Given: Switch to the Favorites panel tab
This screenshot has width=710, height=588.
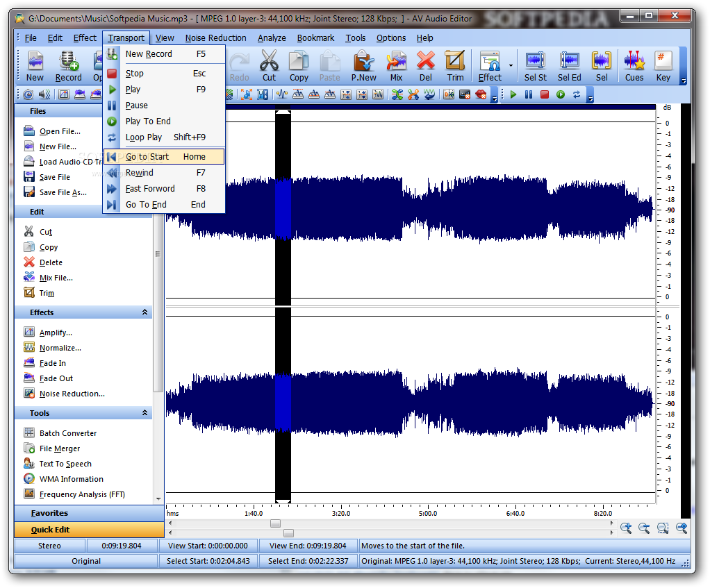Looking at the screenshot, I should (x=89, y=513).
